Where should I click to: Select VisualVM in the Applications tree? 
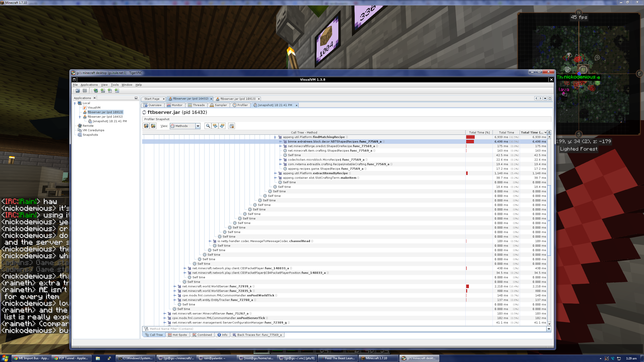point(94,108)
